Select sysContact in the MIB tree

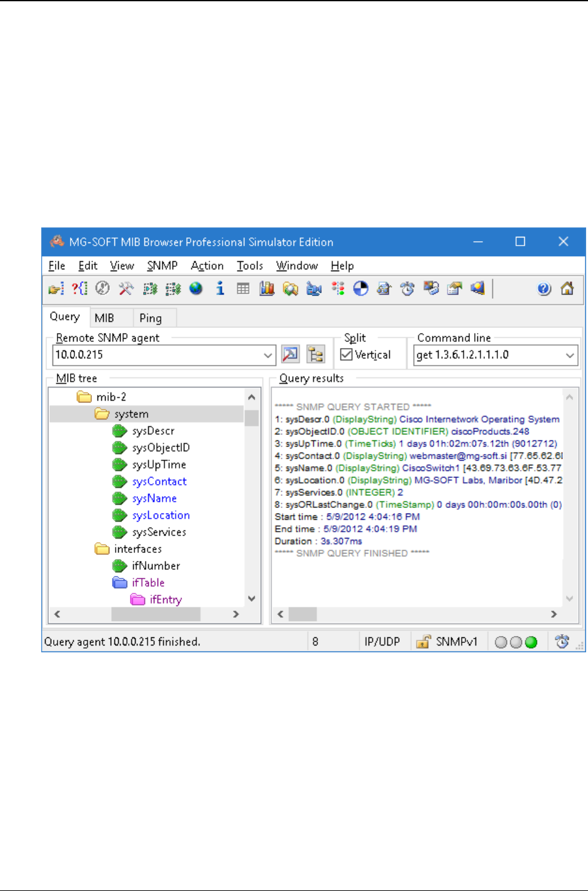point(150,481)
